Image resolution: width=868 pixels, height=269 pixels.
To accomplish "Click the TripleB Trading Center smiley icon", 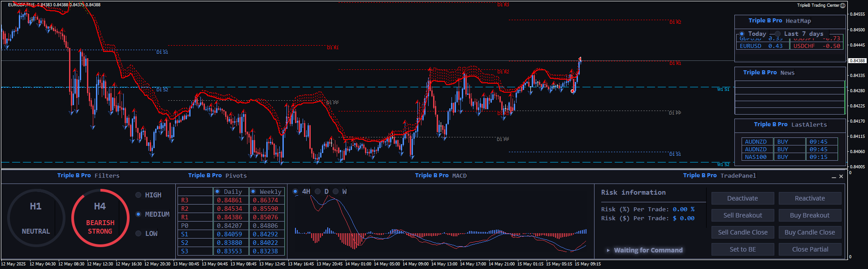I will pyautogui.click(x=842, y=5).
